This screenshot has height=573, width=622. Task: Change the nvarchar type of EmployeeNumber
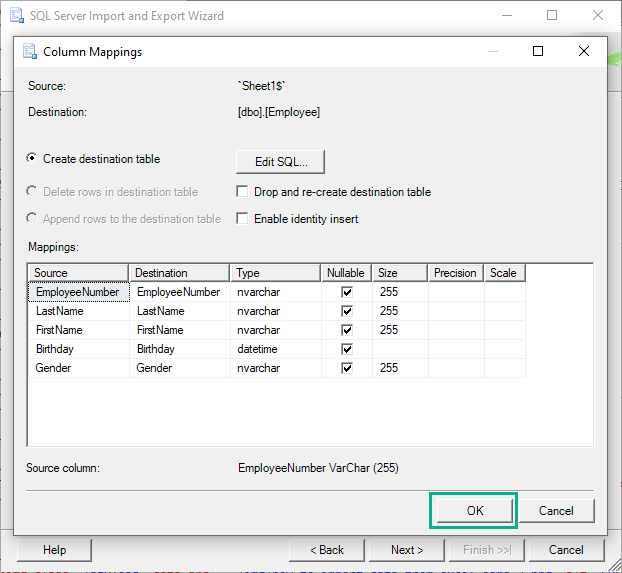click(276, 292)
